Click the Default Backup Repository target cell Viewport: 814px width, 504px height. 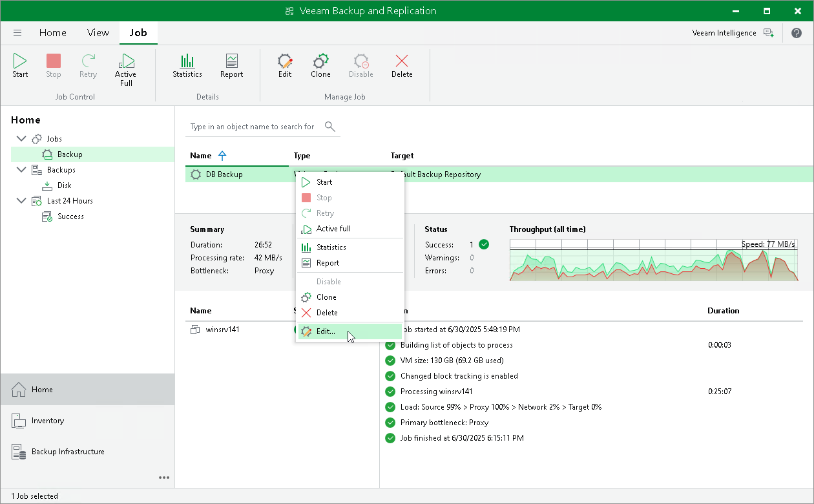click(x=443, y=174)
